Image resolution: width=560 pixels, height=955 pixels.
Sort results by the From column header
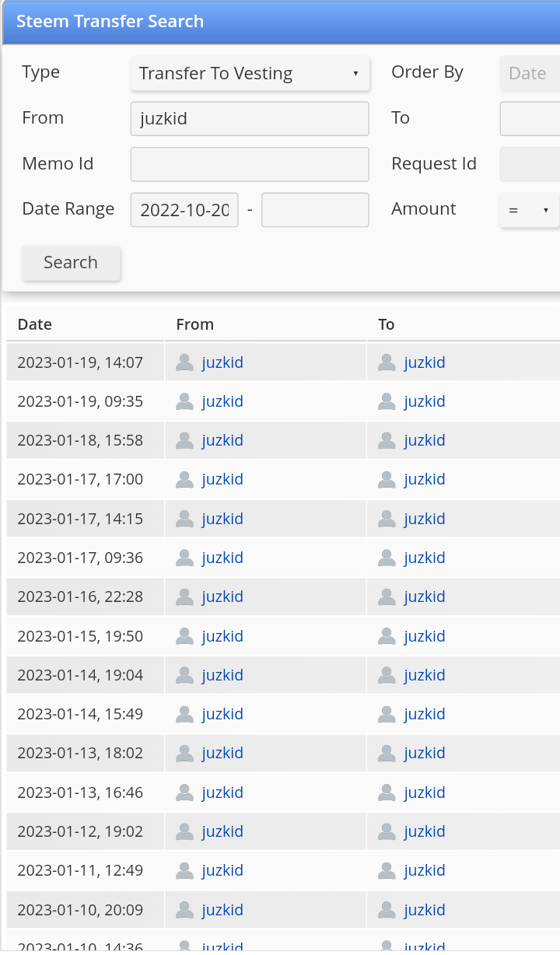coord(195,324)
